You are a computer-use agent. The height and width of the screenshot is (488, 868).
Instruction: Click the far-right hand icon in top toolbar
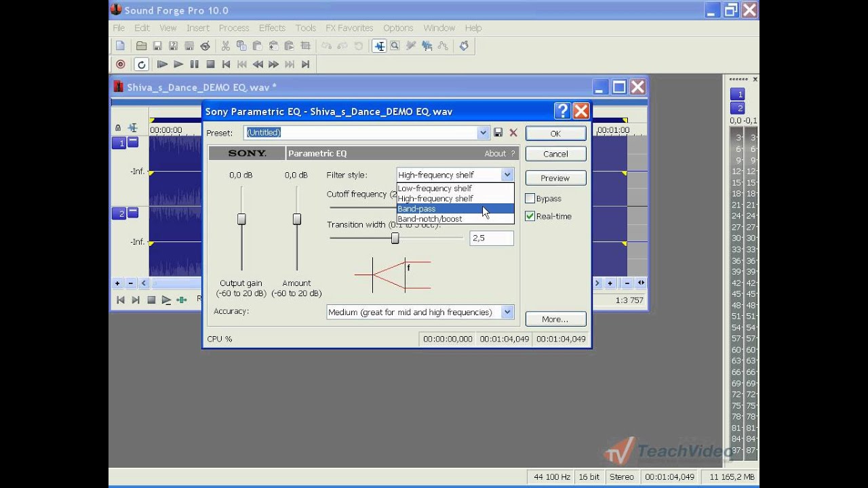pos(464,46)
